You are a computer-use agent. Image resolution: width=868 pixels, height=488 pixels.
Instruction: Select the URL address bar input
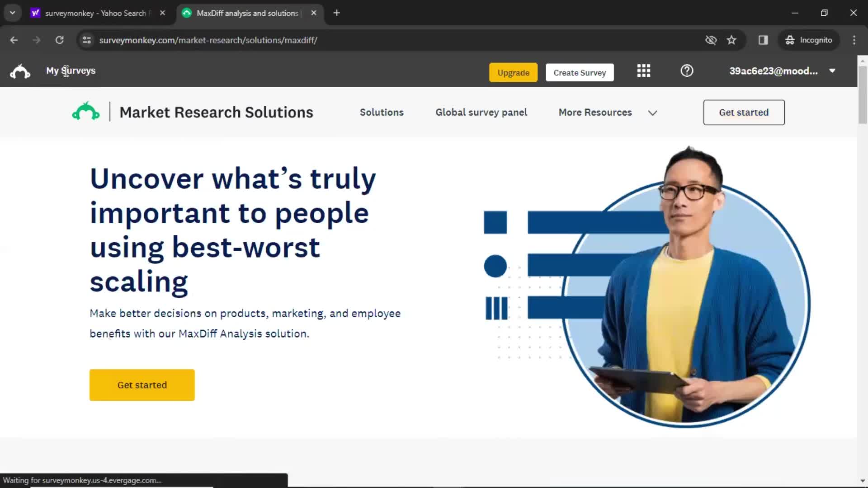pos(209,40)
